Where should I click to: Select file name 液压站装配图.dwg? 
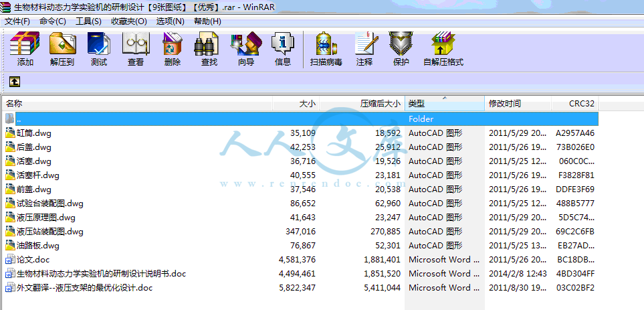(50, 232)
